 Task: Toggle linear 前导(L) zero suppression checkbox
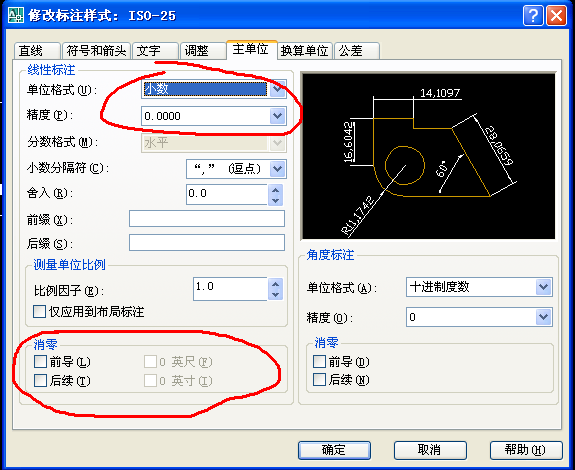(40, 361)
